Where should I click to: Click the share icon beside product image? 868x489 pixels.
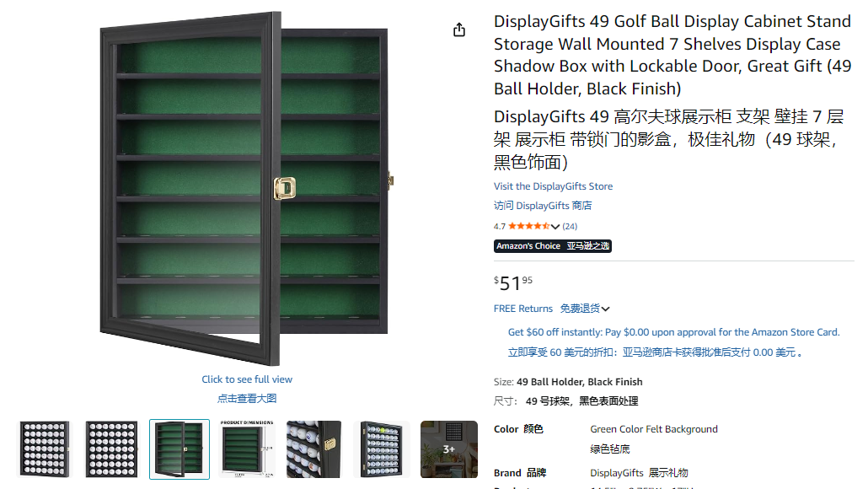coord(459,30)
